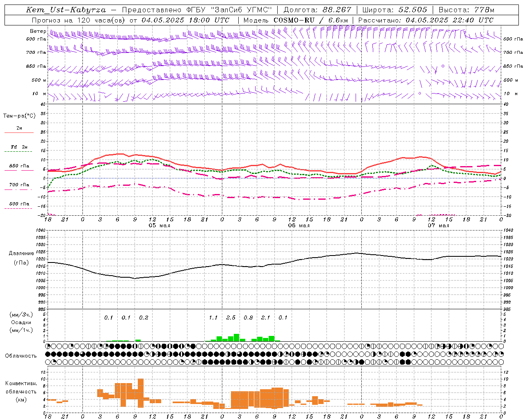This screenshot has height=420, width=525.
Task: Click the '(мм/1ч.)' precipitation unit label
Action: click(x=21, y=330)
